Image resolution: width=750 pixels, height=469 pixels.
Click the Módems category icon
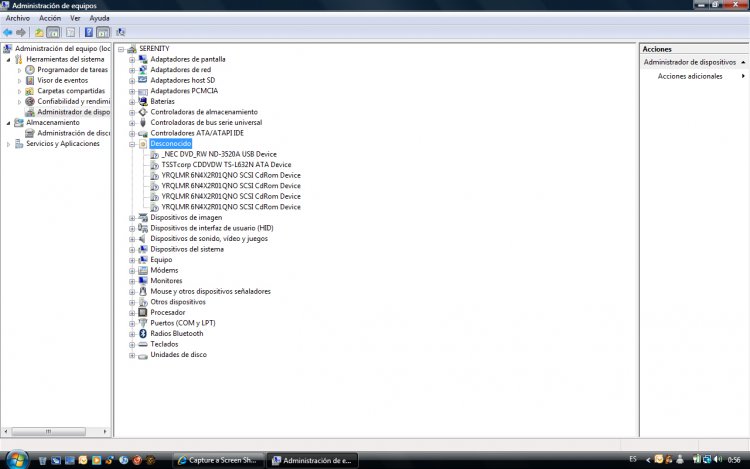tap(143, 270)
